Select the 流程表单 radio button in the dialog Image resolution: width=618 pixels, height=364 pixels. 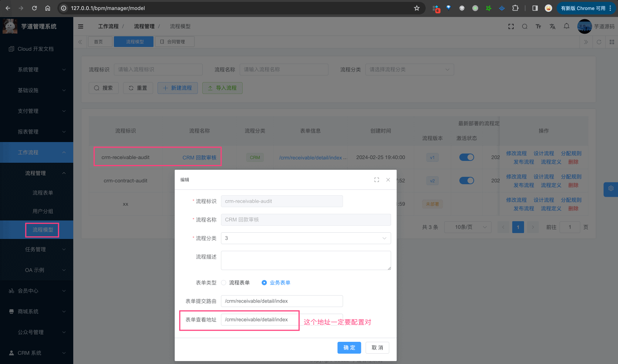[x=223, y=282]
